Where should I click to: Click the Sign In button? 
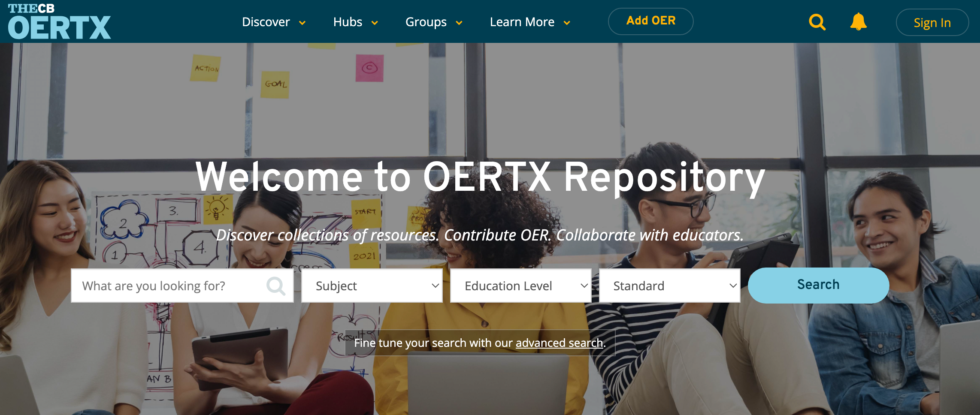point(932,22)
